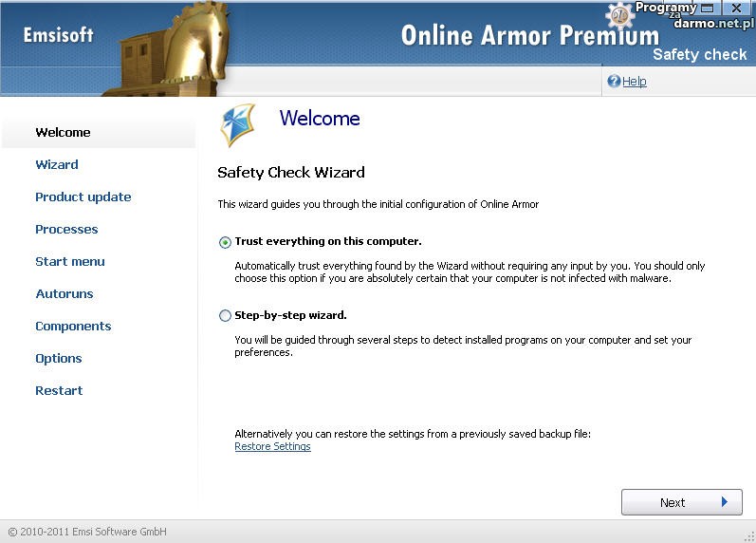Minimize the Online Armor window
This screenshot has height=543, width=756.
click(707, 9)
